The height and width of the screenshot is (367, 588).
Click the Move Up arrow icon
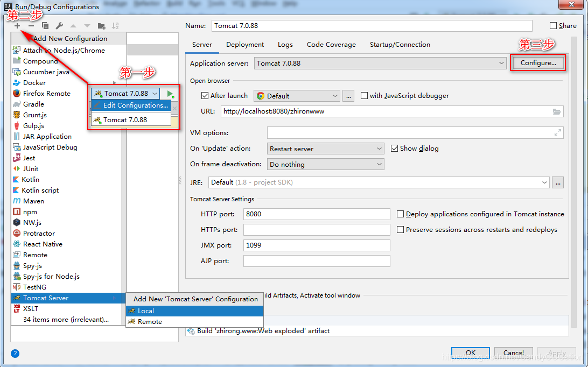(73, 26)
